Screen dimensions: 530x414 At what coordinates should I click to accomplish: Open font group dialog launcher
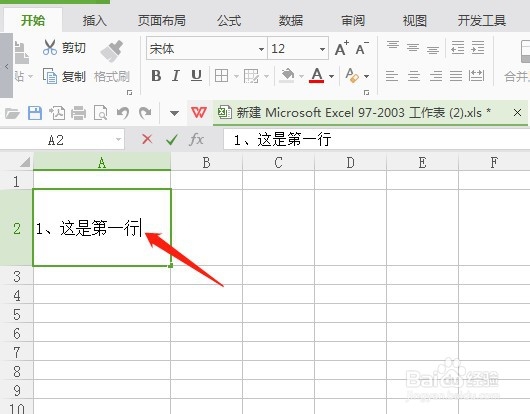click(366, 93)
